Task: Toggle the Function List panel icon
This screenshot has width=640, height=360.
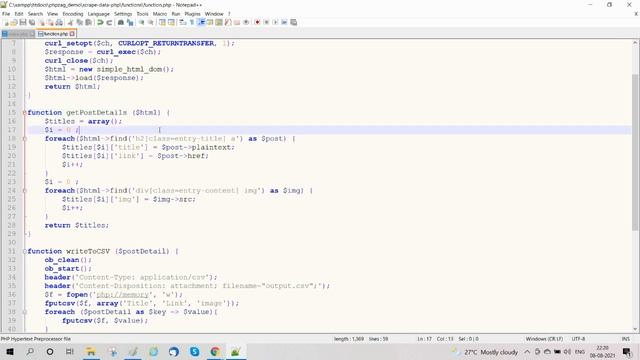Action: (x=228, y=22)
